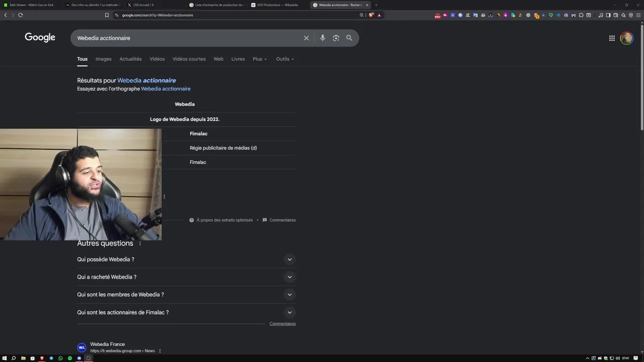Open the featured snippet three-dot menu
This screenshot has width=644, height=362.
[164, 197]
